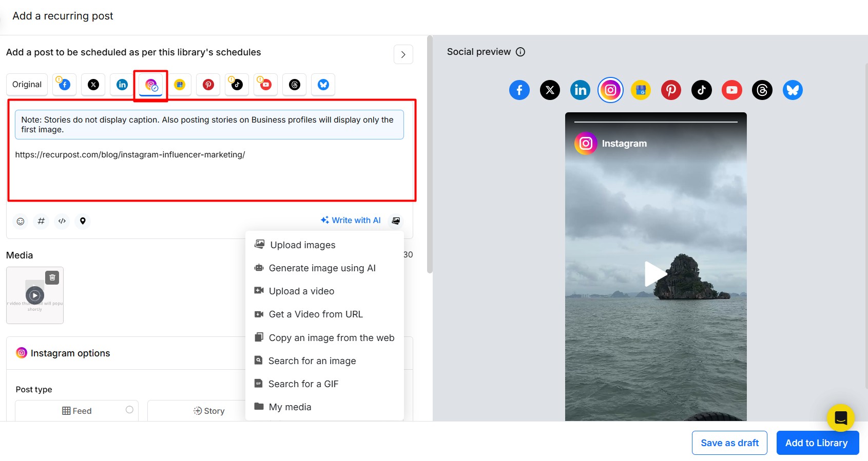Expand the panel with chevron arrow
This screenshot has width=868, height=461.
[403, 54]
